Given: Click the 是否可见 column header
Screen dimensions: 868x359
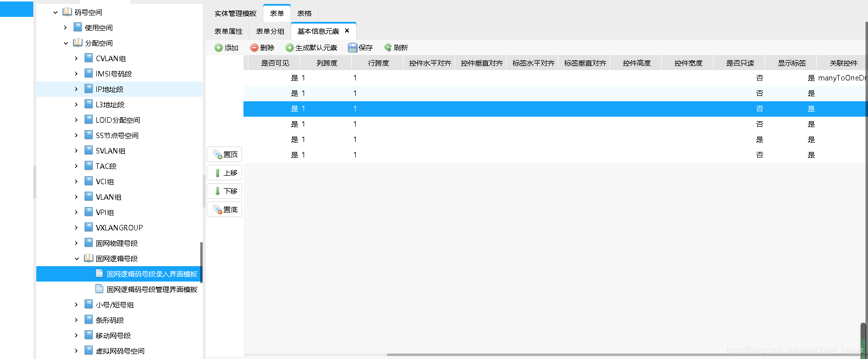Looking at the screenshot, I should (275, 63).
